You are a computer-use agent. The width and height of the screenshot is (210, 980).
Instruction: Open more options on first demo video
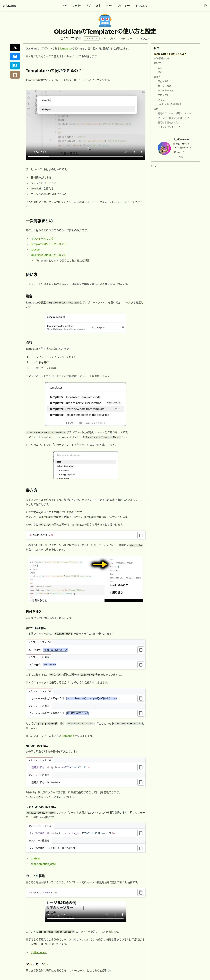tap(141, 152)
